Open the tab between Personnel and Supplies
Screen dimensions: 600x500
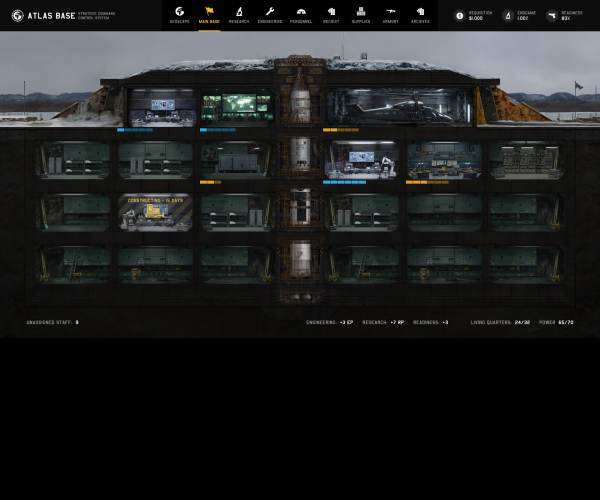(331, 15)
